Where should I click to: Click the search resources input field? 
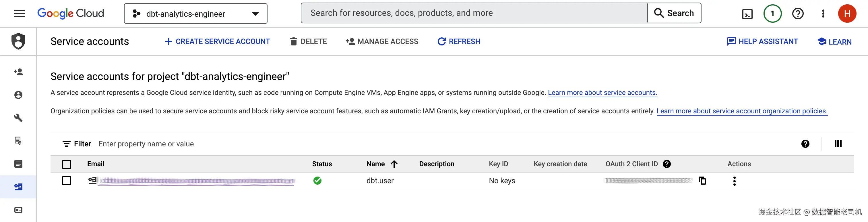pos(474,13)
